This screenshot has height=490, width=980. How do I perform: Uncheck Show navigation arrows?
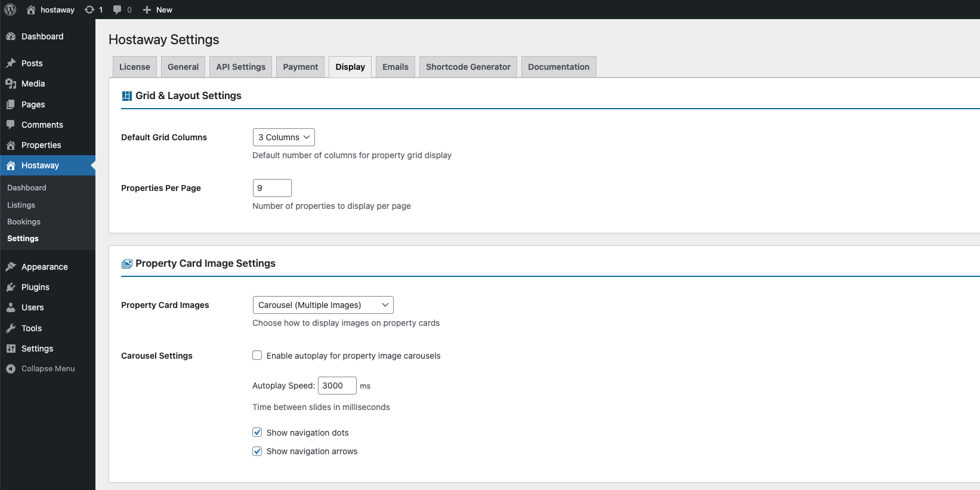click(257, 451)
